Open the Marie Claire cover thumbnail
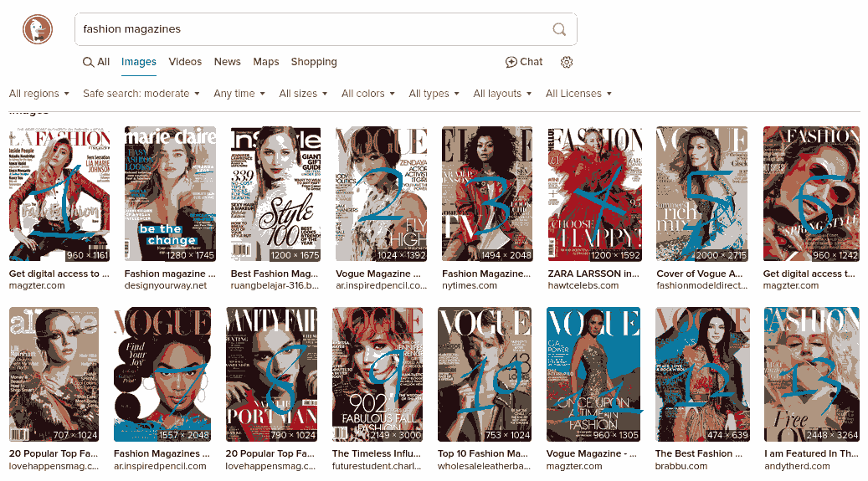868x481 pixels. tap(170, 194)
